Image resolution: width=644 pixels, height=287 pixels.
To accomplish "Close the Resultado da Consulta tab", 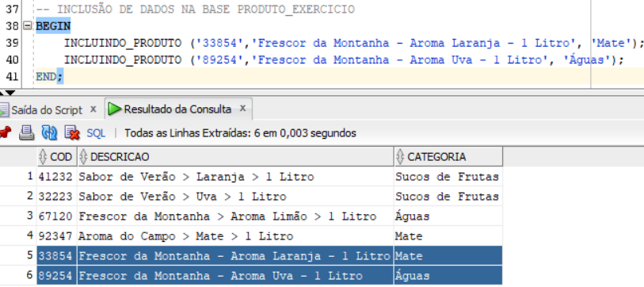I will (242, 109).
